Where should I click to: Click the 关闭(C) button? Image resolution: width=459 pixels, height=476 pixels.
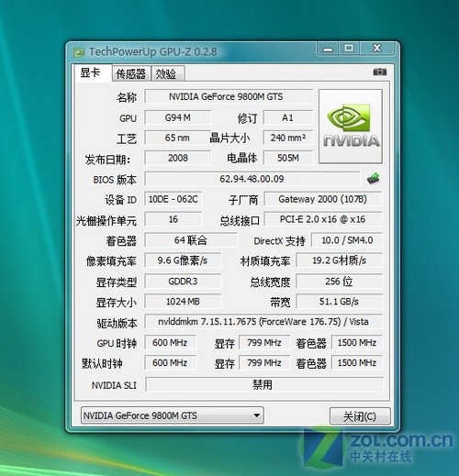(x=360, y=416)
